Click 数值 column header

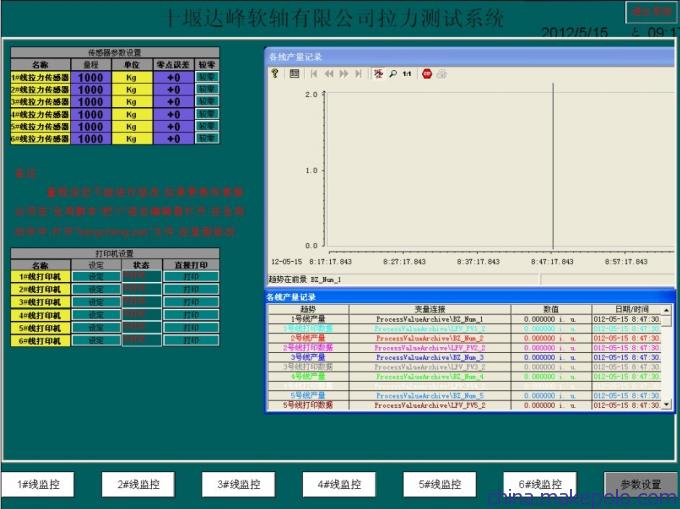coord(551,309)
